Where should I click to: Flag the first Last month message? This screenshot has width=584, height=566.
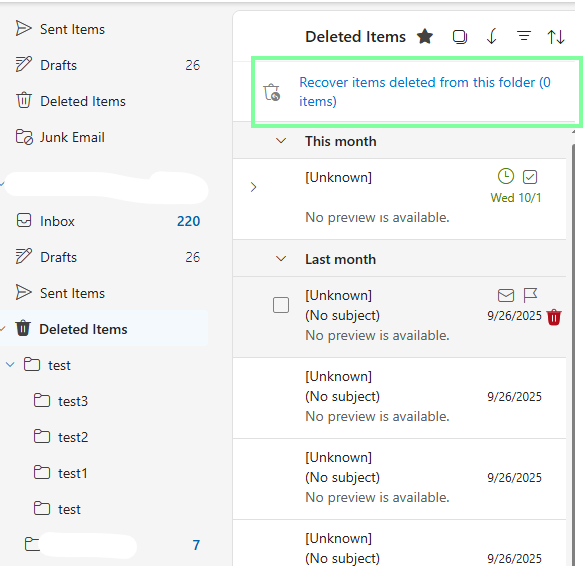coord(530,295)
